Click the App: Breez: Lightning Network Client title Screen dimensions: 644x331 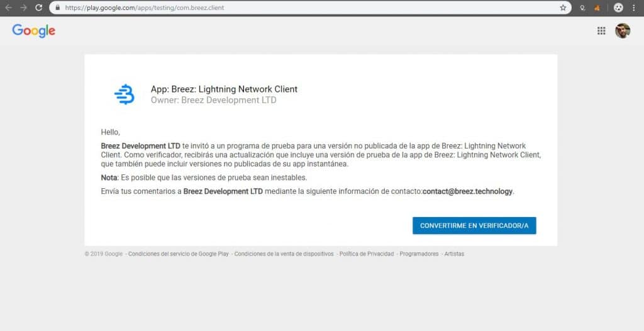pyautogui.click(x=224, y=89)
